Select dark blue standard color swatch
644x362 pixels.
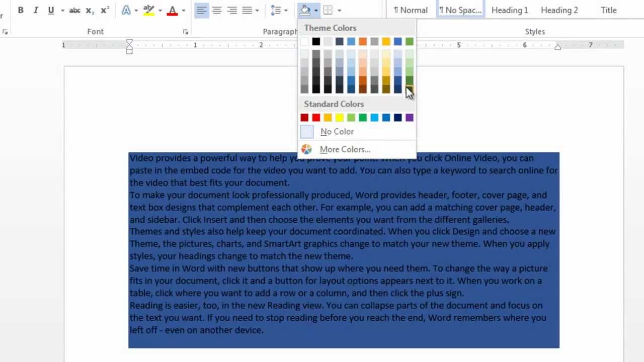(398, 118)
